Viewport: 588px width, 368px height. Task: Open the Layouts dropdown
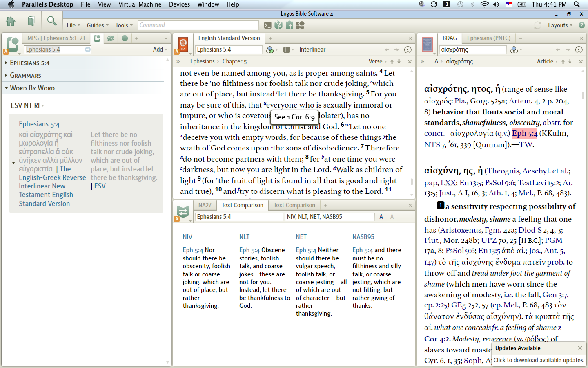pos(560,25)
